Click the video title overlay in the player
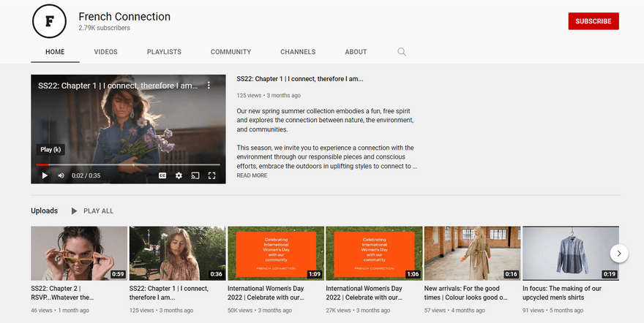 pos(118,85)
